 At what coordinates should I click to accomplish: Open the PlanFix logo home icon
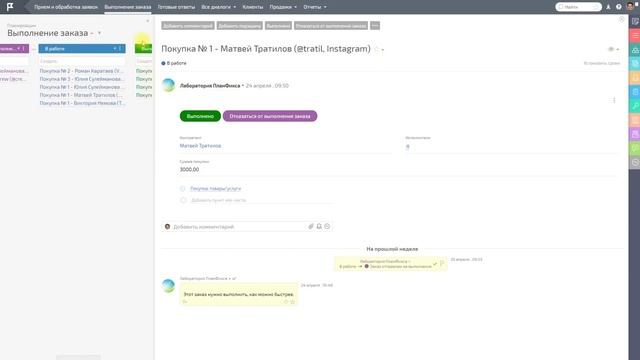pos(10,7)
